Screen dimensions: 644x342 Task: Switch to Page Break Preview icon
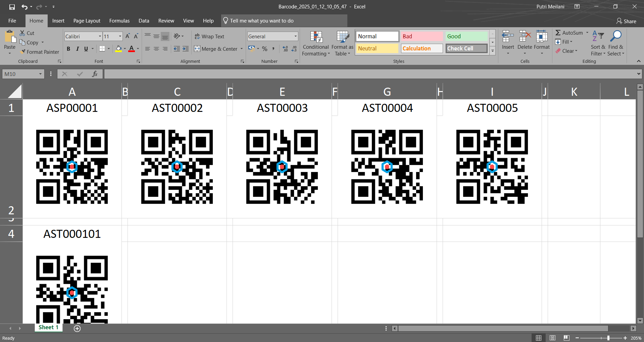point(567,338)
